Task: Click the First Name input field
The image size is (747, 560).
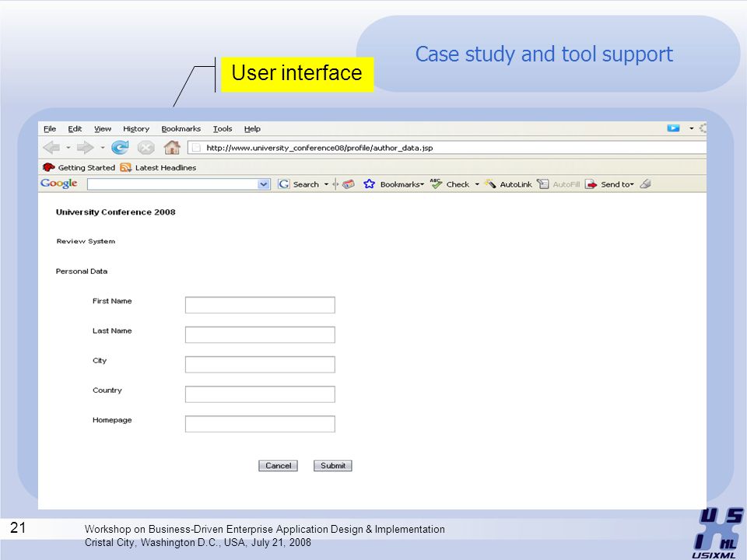Action: click(260, 305)
